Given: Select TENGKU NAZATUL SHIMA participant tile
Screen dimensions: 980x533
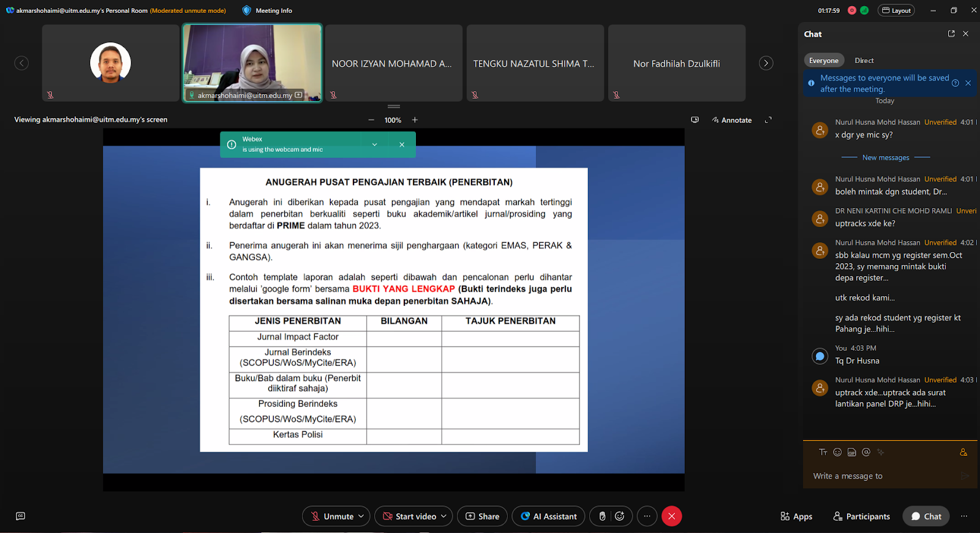Looking at the screenshot, I should click(x=535, y=63).
